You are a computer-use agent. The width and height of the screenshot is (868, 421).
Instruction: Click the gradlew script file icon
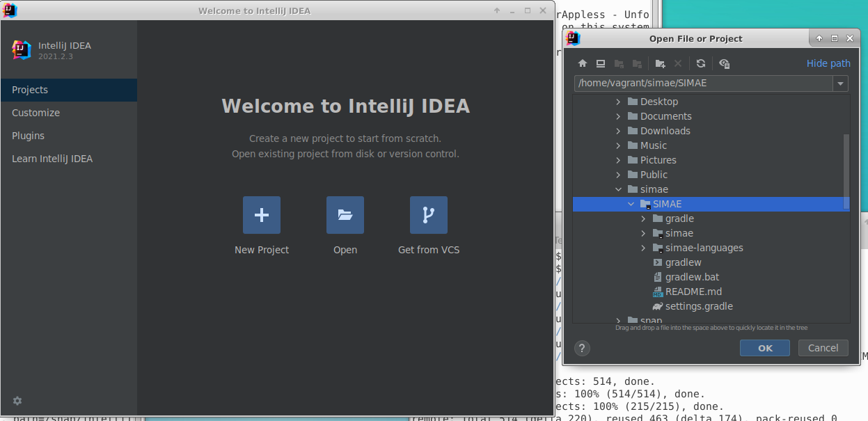click(x=658, y=262)
